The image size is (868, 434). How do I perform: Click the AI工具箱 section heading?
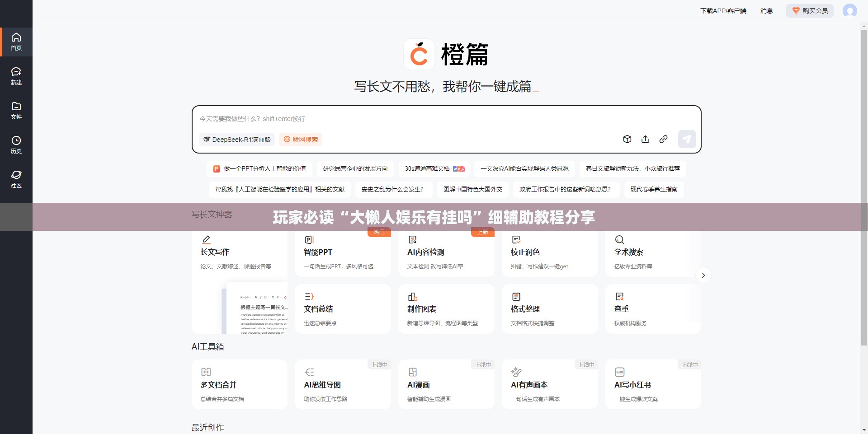pyautogui.click(x=208, y=346)
